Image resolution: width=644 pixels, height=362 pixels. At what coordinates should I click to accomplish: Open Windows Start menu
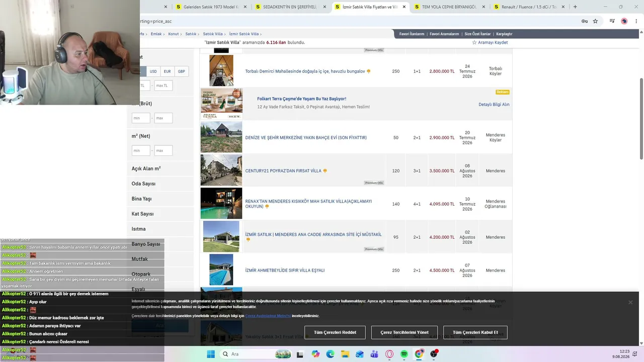pos(211,354)
